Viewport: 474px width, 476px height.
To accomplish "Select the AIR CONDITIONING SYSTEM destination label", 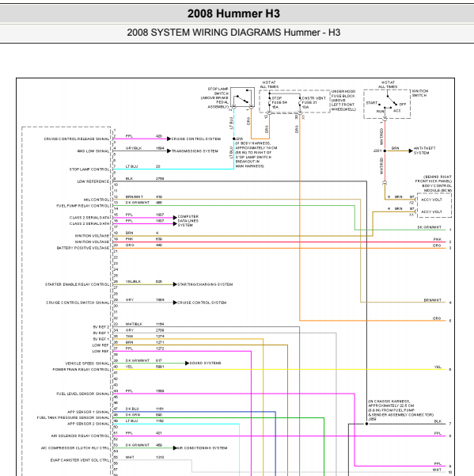I will coord(202,448).
